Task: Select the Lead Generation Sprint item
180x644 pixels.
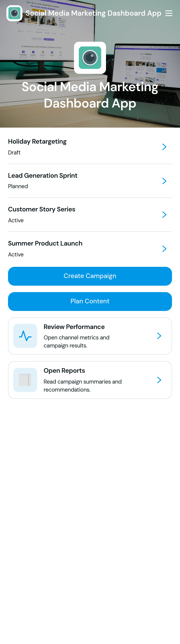Action: click(x=90, y=181)
